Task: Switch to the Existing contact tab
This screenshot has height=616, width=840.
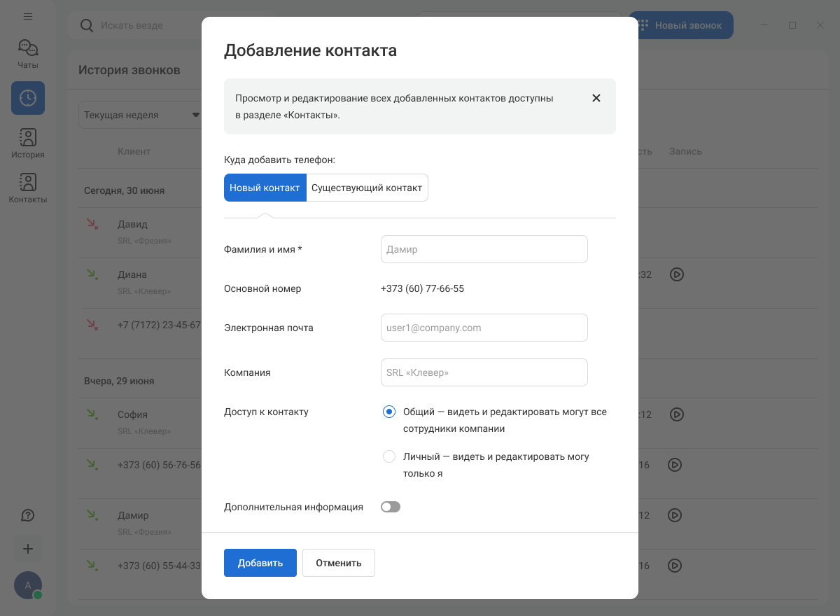Action: [x=367, y=188]
